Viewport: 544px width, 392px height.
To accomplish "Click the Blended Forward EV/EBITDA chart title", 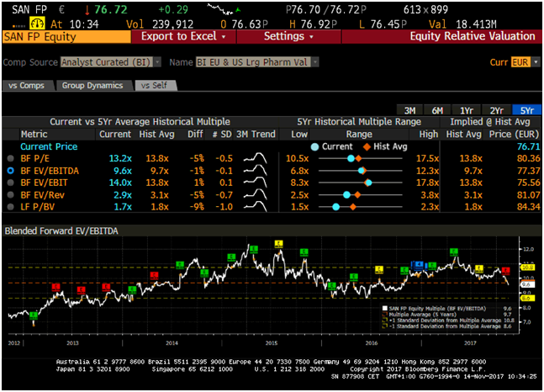I will pyautogui.click(x=61, y=230).
